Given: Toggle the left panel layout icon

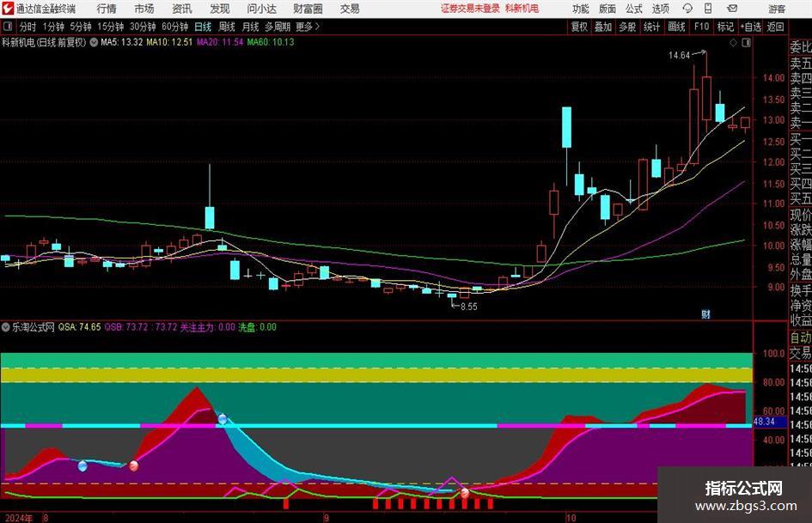Looking at the screenshot, I should (x=7, y=27).
